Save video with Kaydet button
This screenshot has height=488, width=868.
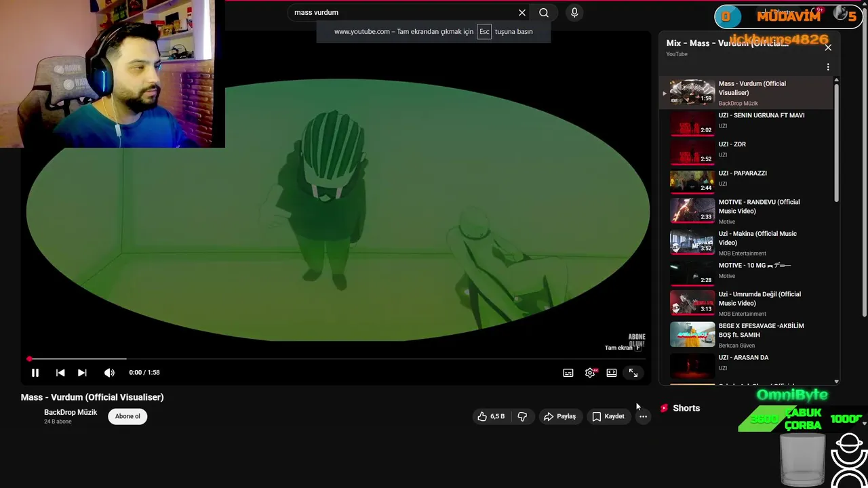(608, 416)
